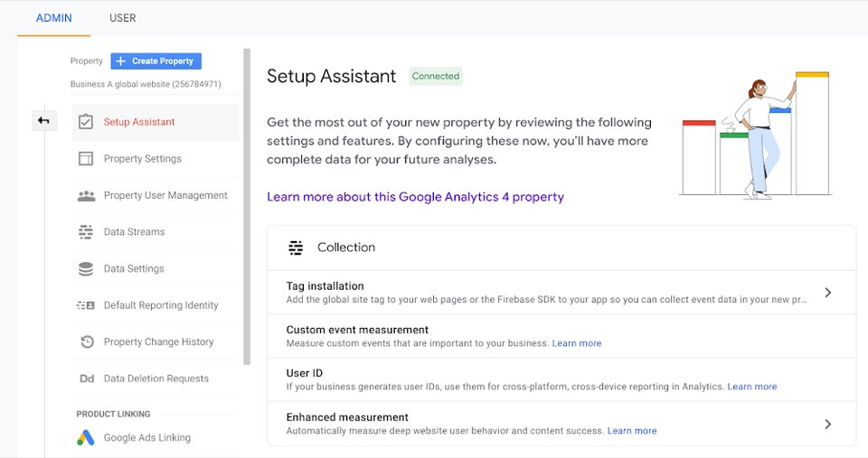868x458 pixels.
Task: Open Setup Assistant in the sidebar
Action: [156, 122]
